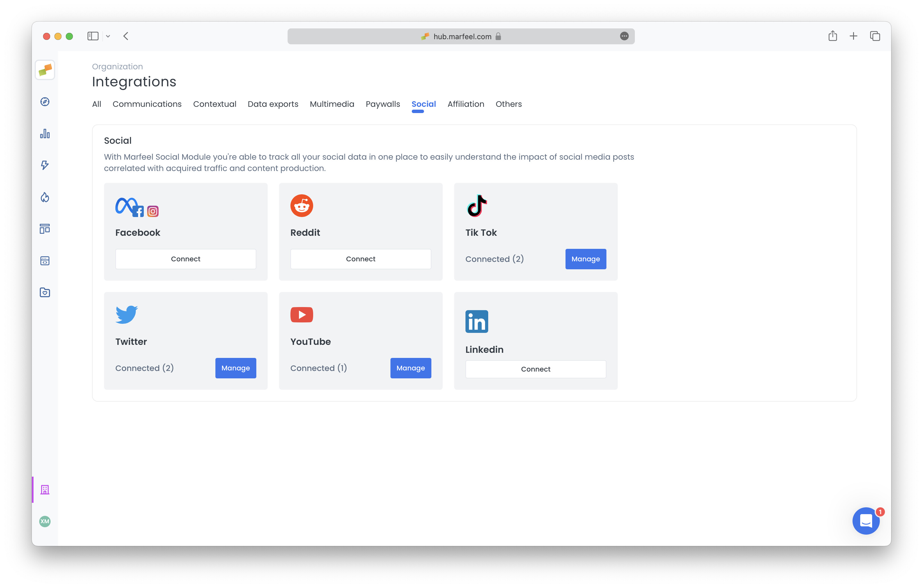Click the Marfeel logo at the top
The image size is (923, 588).
(44, 70)
